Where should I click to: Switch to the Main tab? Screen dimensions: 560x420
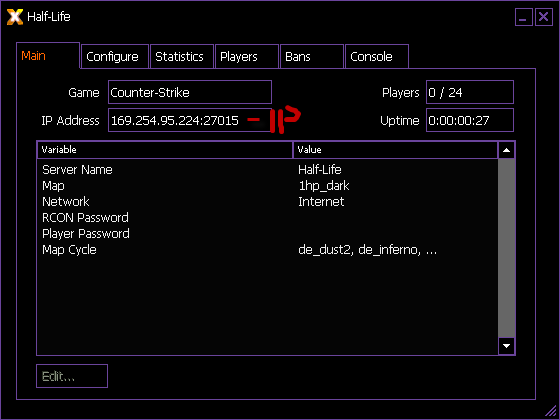(48, 55)
